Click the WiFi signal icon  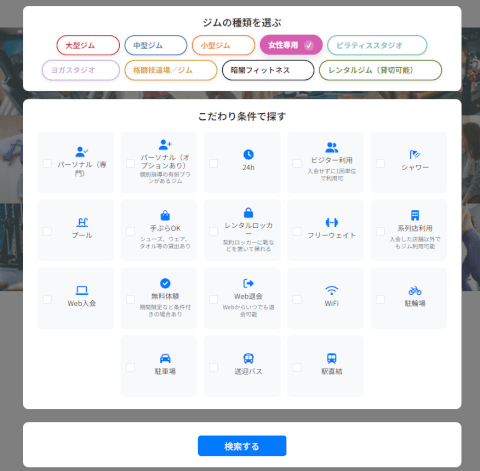pos(332,290)
